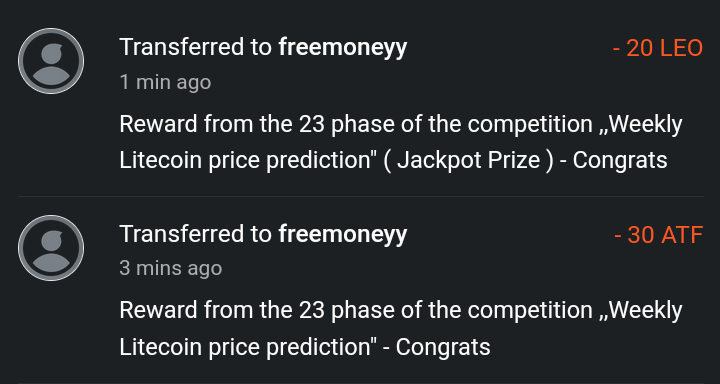720x384 pixels.
Task: Click 'Transferred to' label of the ATF transaction
Action: coord(196,234)
